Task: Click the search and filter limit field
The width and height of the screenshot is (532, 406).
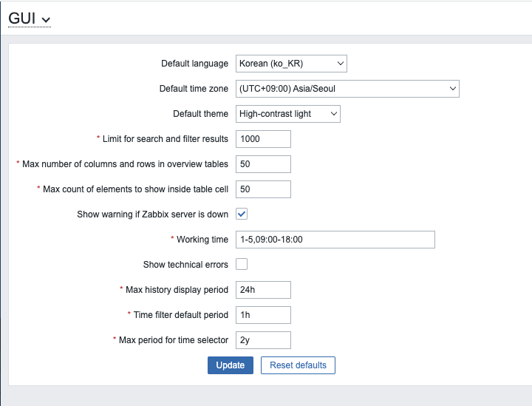Action: (x=263, y=139)
